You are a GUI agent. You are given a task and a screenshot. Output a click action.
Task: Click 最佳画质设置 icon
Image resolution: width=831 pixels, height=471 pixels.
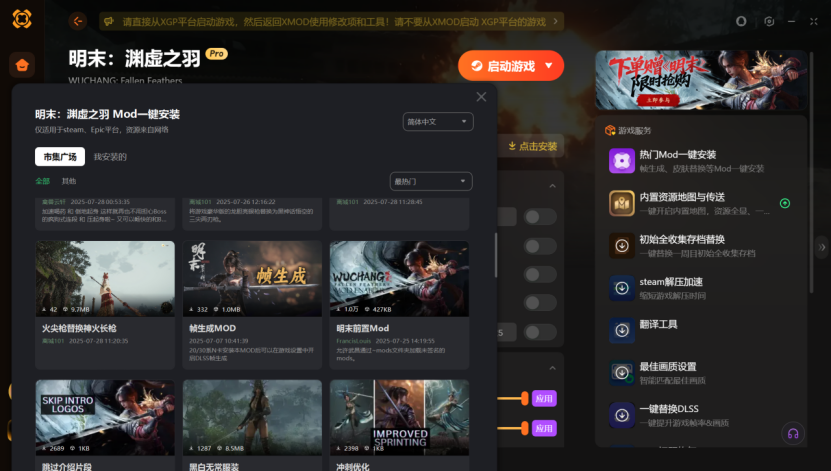(622, 372)
